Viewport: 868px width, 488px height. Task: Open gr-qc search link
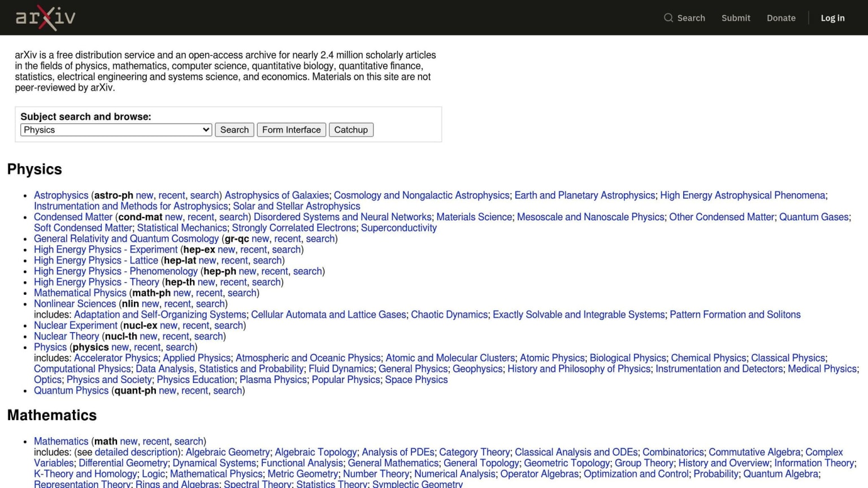320,239
